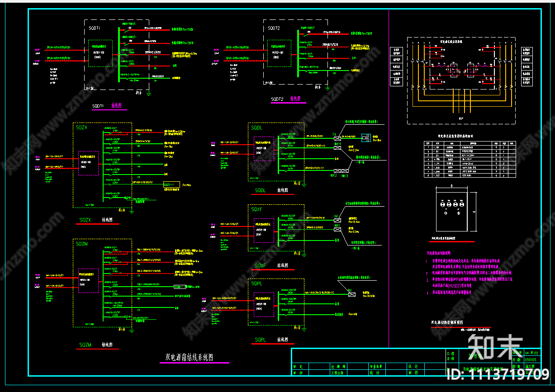Click the SQZX label inside the dashed panel box
Viewport: 555px width, 392px height.
point(81,128)
